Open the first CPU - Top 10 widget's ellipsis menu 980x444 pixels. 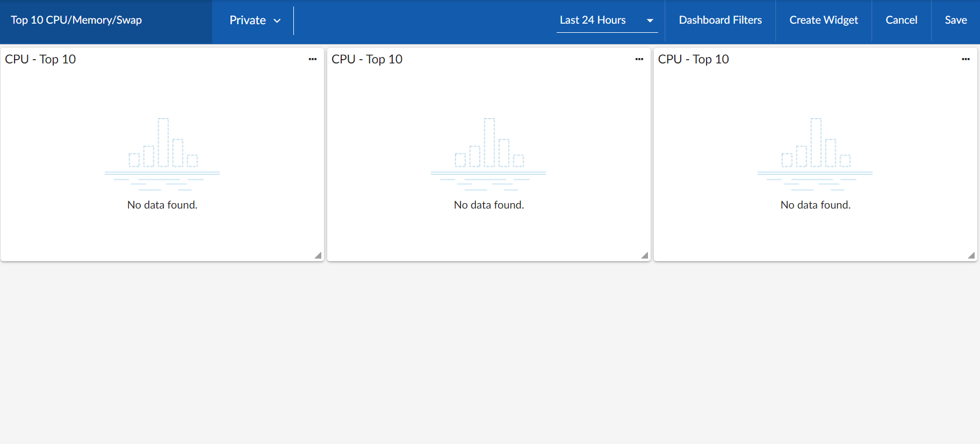coord(313,59)
